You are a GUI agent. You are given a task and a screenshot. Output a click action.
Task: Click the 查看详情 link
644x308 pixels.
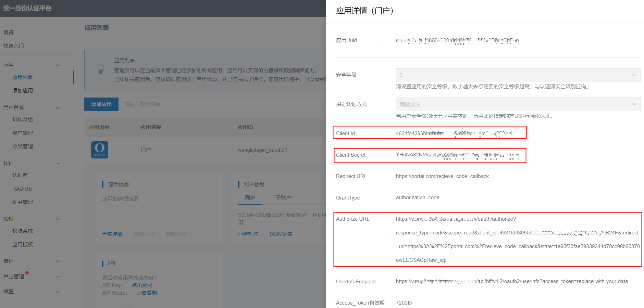click(112, 234)
